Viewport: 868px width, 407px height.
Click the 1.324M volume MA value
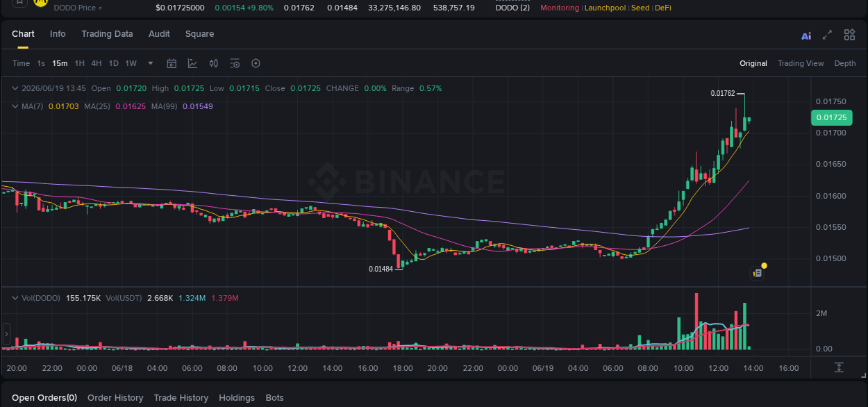tap(192, 298)
